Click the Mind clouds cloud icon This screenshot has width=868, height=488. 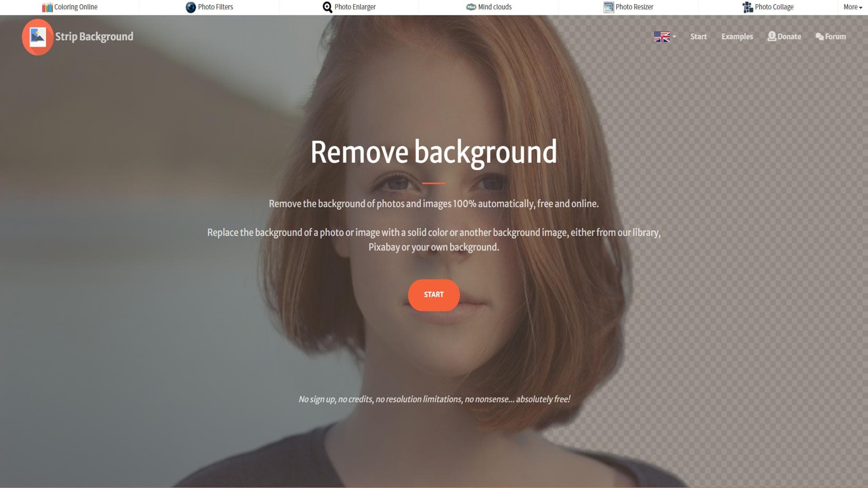(x=471, y=7)
